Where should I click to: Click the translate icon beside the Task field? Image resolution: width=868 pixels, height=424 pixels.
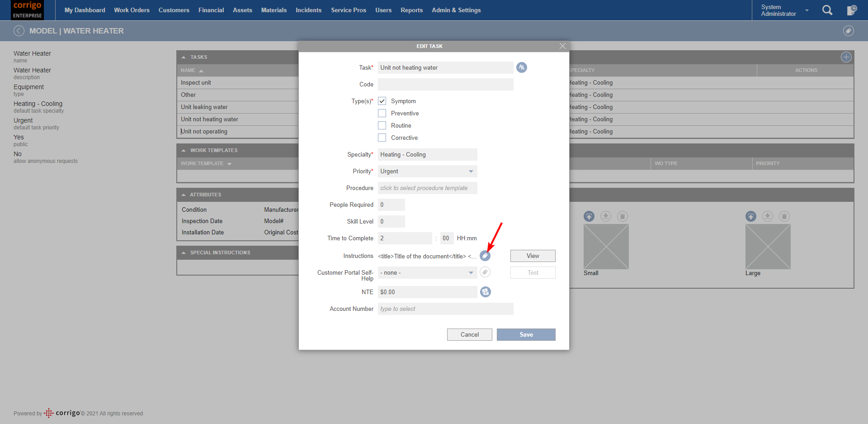521,67
